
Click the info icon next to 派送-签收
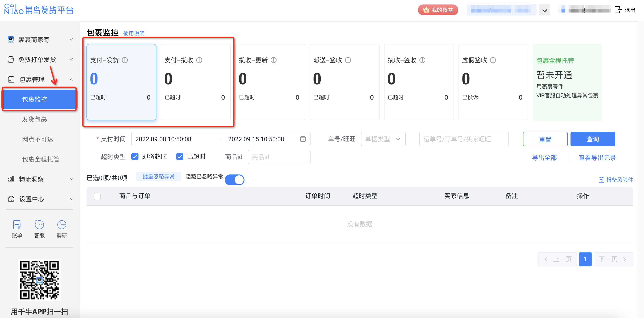pyautogui.click(x=348, y=60)
